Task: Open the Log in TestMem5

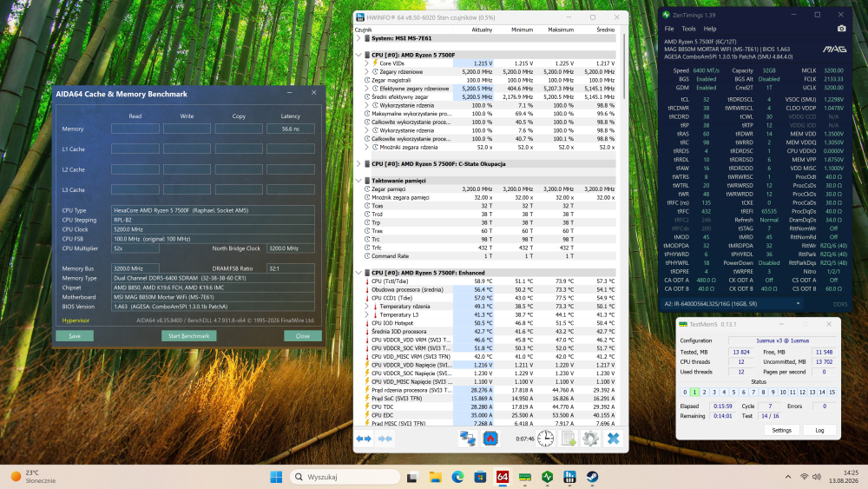Action: click(x=820, y=430)
